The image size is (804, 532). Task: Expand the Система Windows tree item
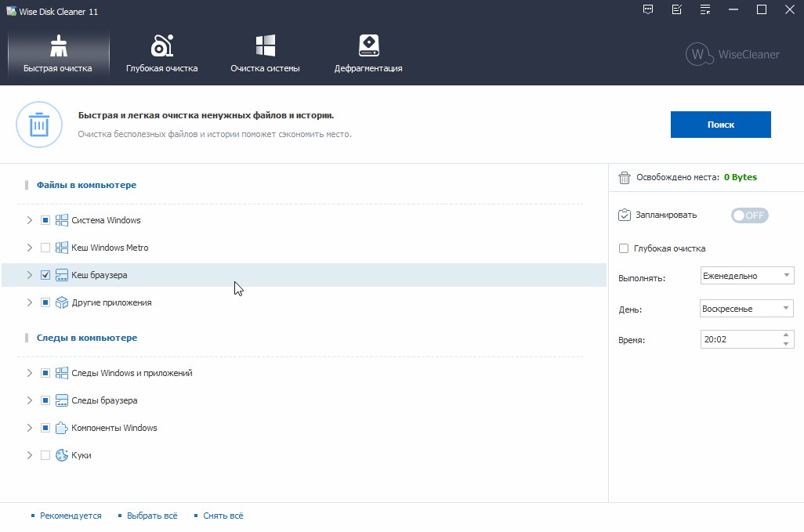pyautogui.click(x=29, y=220)
